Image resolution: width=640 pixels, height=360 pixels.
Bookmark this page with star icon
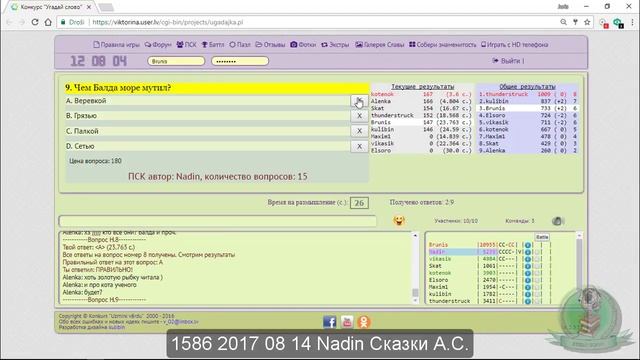pyautogui.click(x=587, y=22)
